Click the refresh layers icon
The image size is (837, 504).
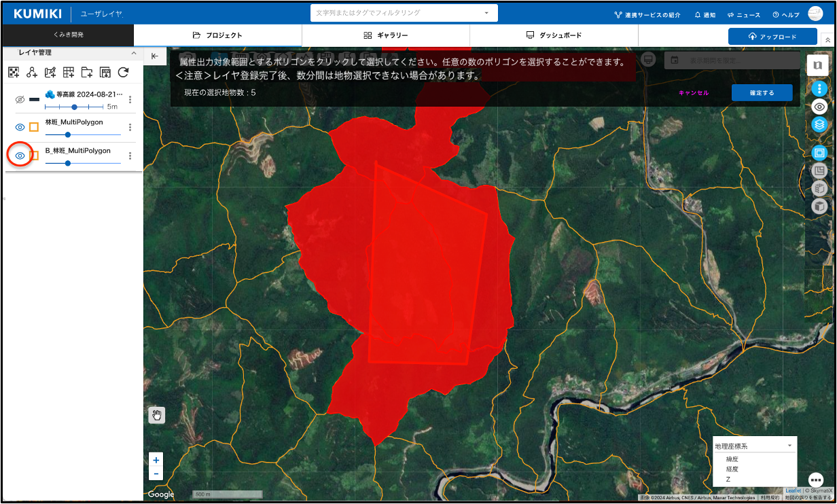[x=123, y=73]
